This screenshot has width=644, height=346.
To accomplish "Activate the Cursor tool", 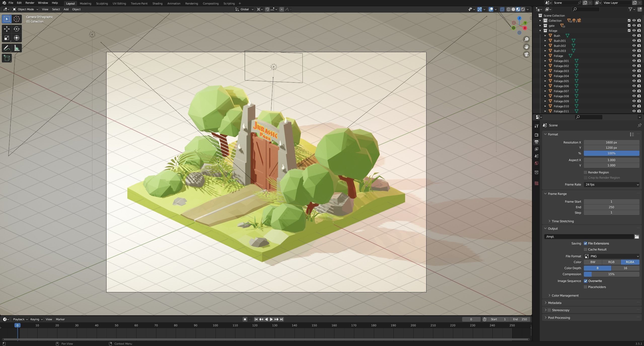I will [x=17, y=19].
